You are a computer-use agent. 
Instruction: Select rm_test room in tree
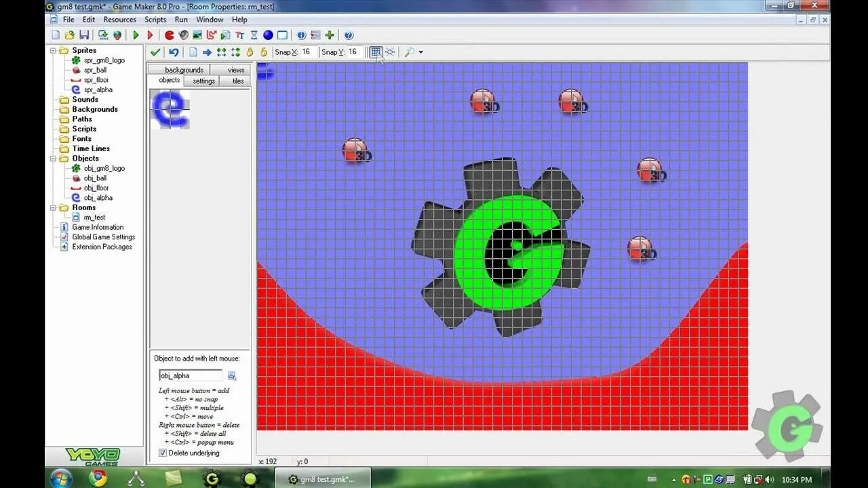click(x=94, y=218)
